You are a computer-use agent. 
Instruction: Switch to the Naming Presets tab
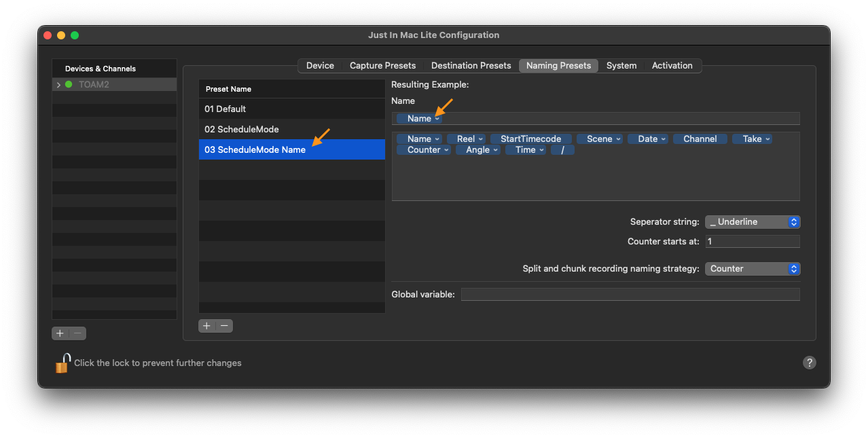559,66
